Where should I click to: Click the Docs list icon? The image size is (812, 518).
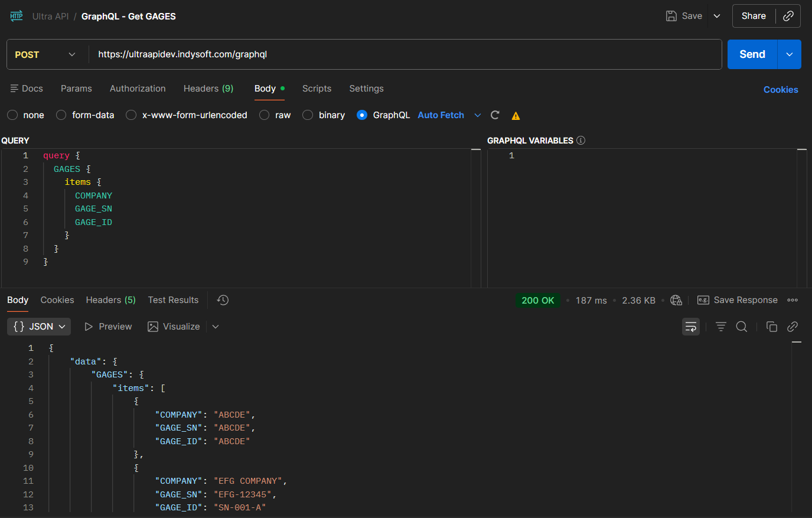click(x=14, y=89)
